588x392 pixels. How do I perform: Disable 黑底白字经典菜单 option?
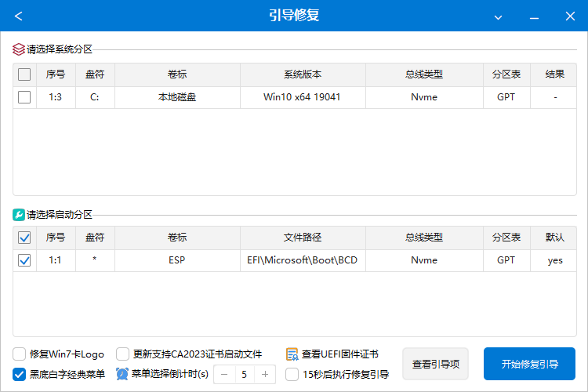(x=19, y=374)
